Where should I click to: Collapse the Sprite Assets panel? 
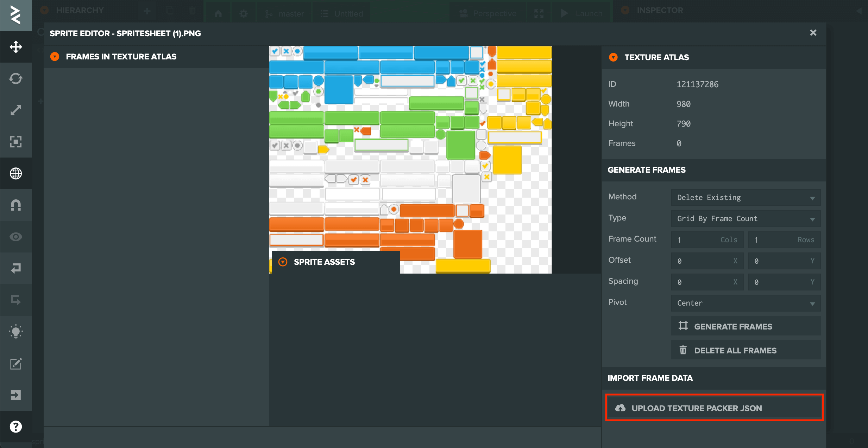coord(283,262)
